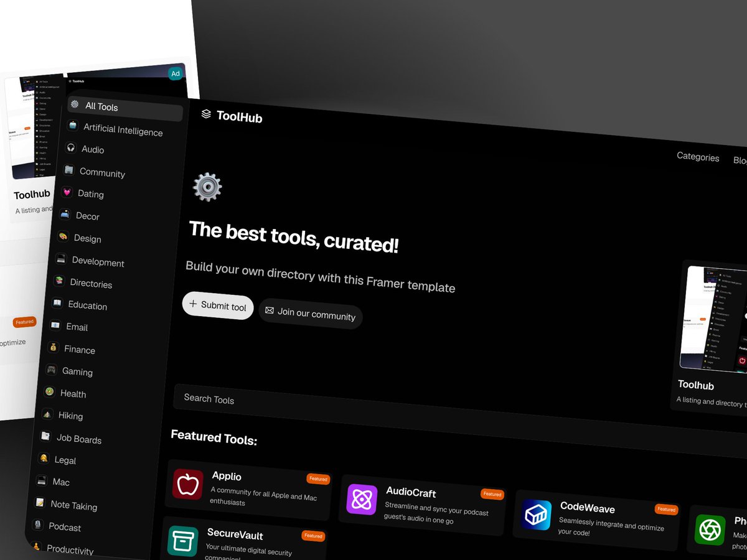Click the purple AudioCraft atom icon
Image resolution: width=747 pixels, height=560 pixels.
pos(362,499)
